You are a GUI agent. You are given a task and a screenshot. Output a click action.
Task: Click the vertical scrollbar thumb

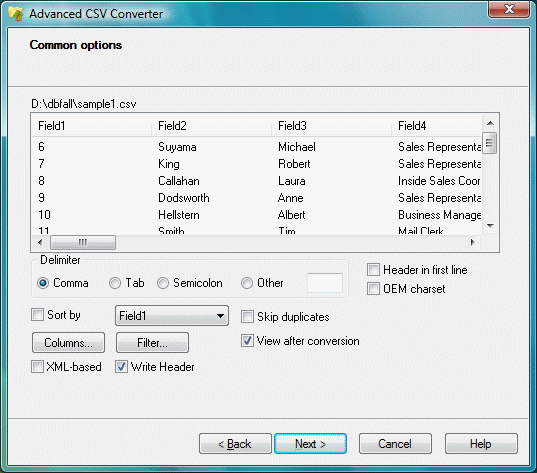[490, 143]
